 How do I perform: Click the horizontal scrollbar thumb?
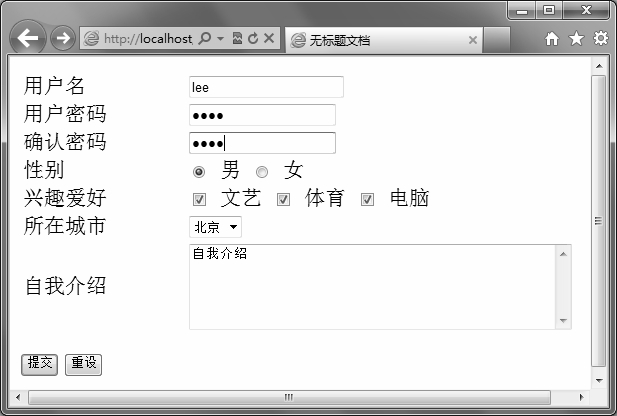click(x=289, y=397)
